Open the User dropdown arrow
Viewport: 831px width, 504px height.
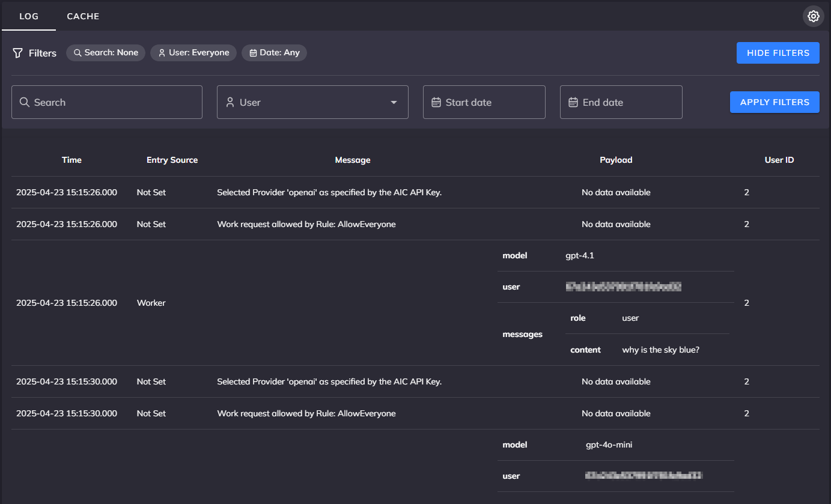click(x=394, y=102)
